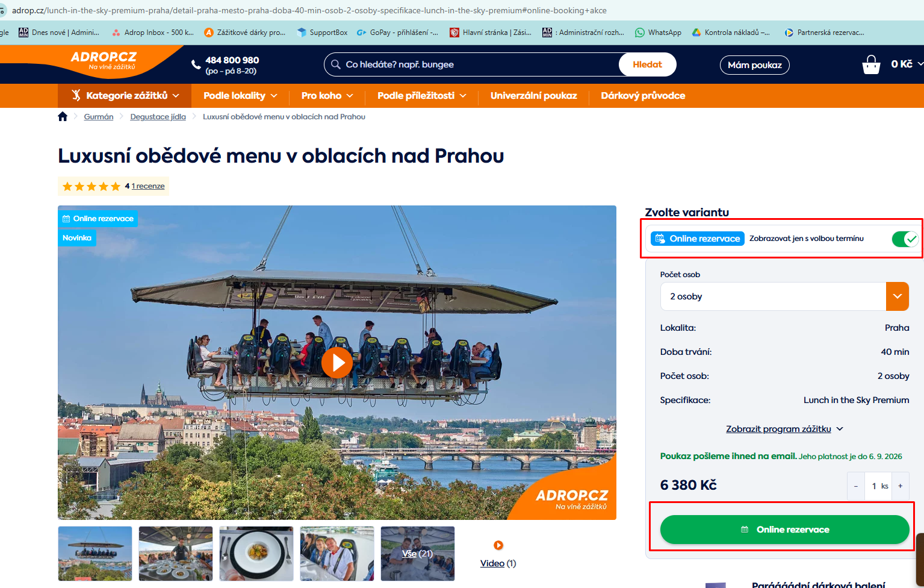Expand Zobrazit program zážitku
The image size is (924, 588).
pos(784,429)
